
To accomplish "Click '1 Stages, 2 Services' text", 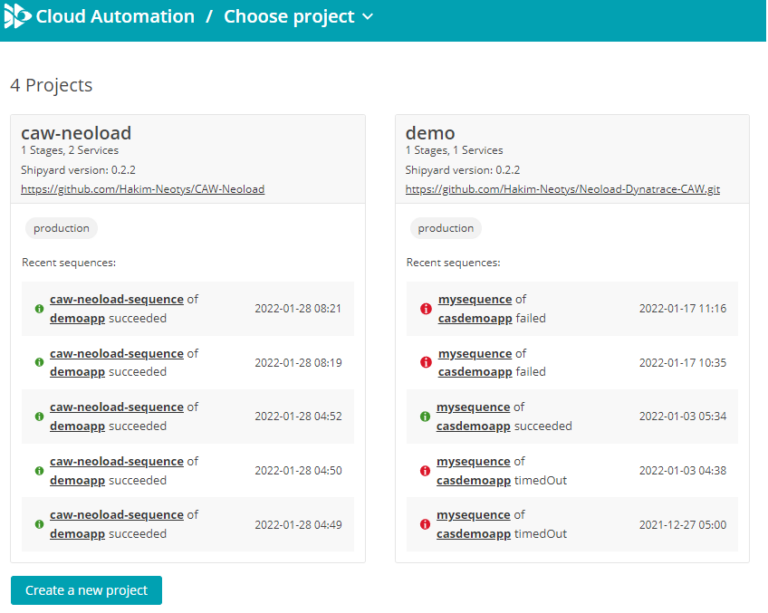I will click(70, 150).
